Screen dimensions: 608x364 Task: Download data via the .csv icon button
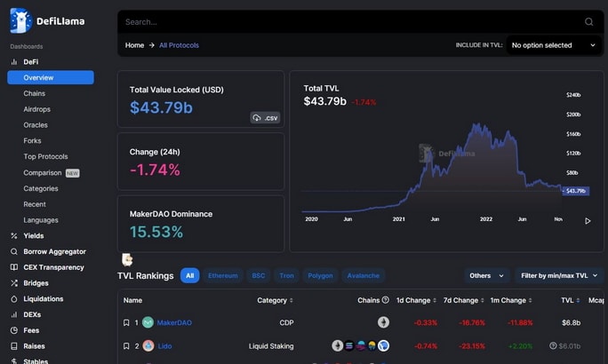265,118
